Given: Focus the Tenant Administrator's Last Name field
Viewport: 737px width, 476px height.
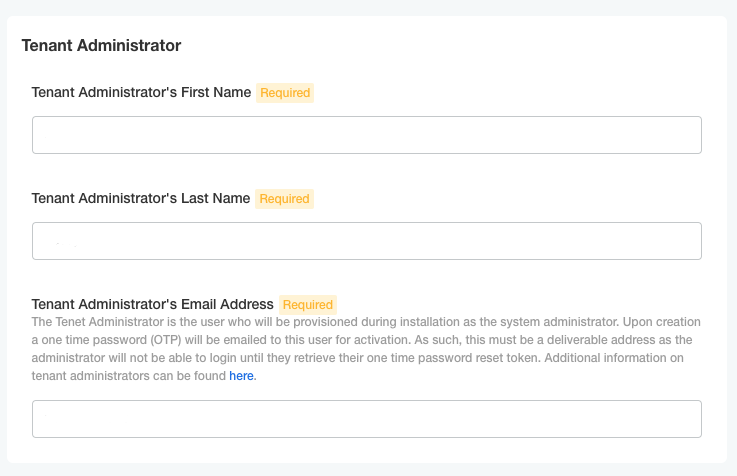Looking at the screenshot, I should tap(366, 241).
